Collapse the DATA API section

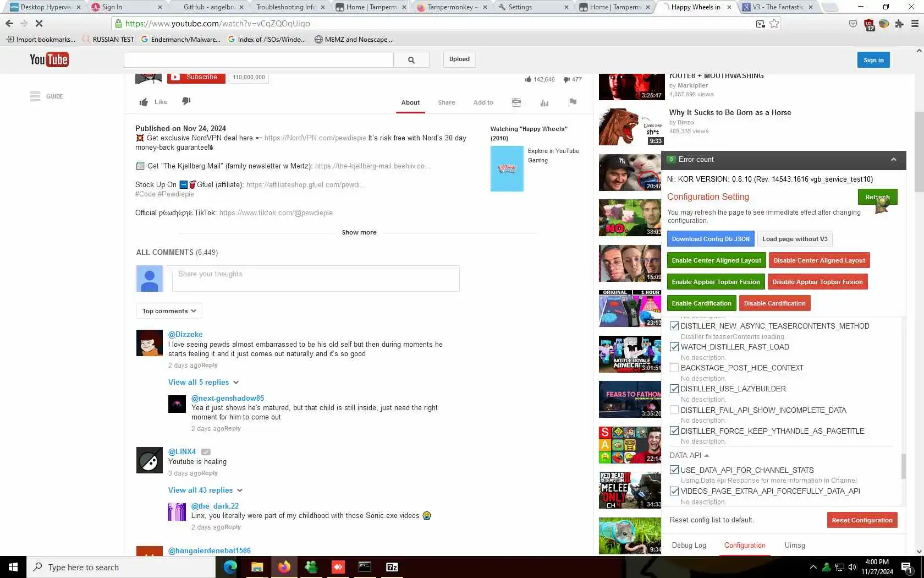point(689,455)
